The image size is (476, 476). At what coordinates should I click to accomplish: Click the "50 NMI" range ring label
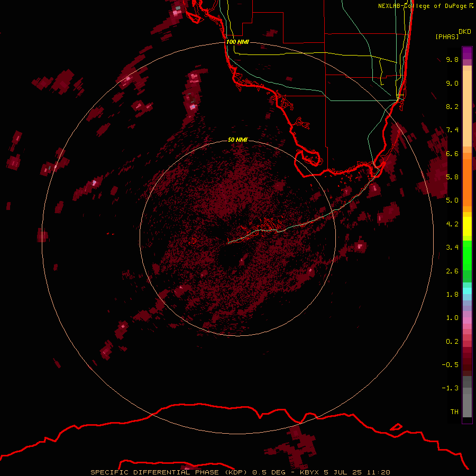point(237,140)
